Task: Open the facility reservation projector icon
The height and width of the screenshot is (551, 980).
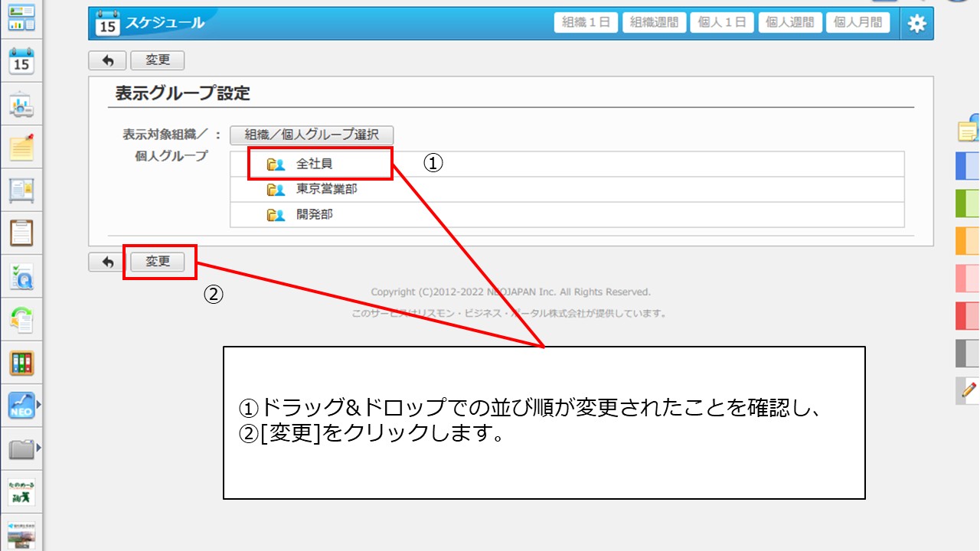Action: coord(21,106)
